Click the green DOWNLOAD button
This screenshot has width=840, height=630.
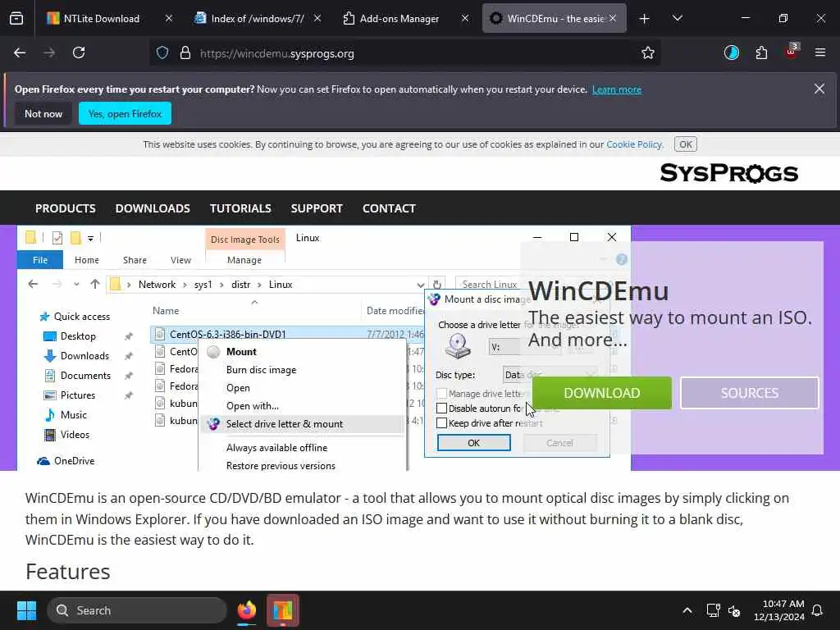coord(602,393)
